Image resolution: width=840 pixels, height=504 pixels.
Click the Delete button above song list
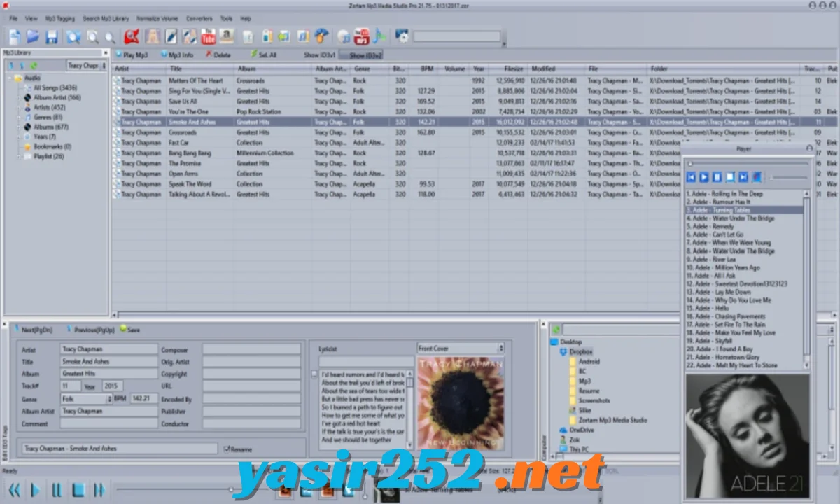coord(218,55)
